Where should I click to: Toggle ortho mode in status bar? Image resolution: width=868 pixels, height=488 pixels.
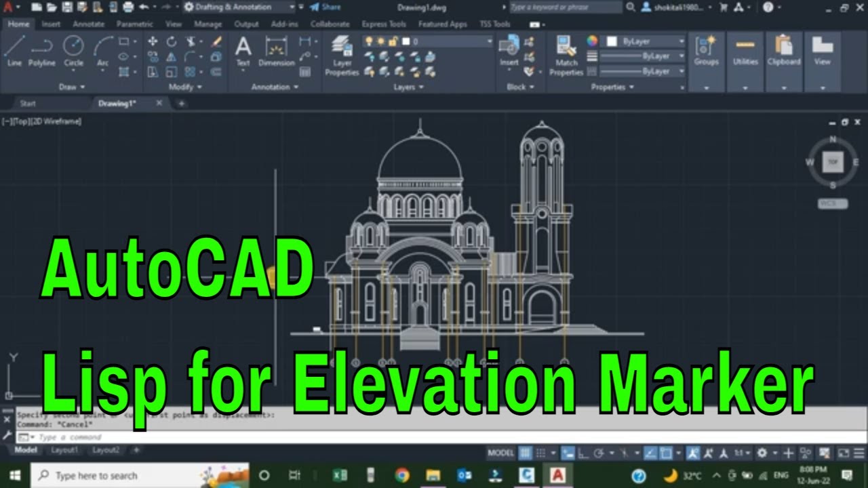point(583,453)
